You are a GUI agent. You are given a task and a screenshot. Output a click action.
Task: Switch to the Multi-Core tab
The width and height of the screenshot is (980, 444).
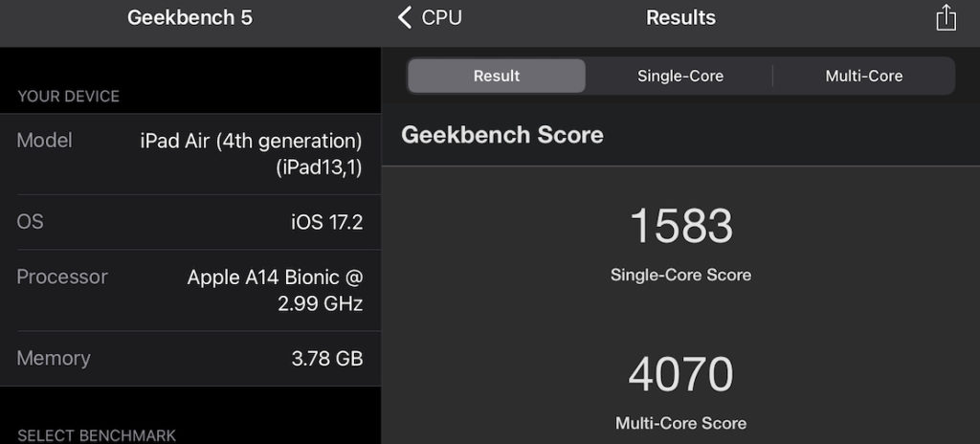click(863, 76)
